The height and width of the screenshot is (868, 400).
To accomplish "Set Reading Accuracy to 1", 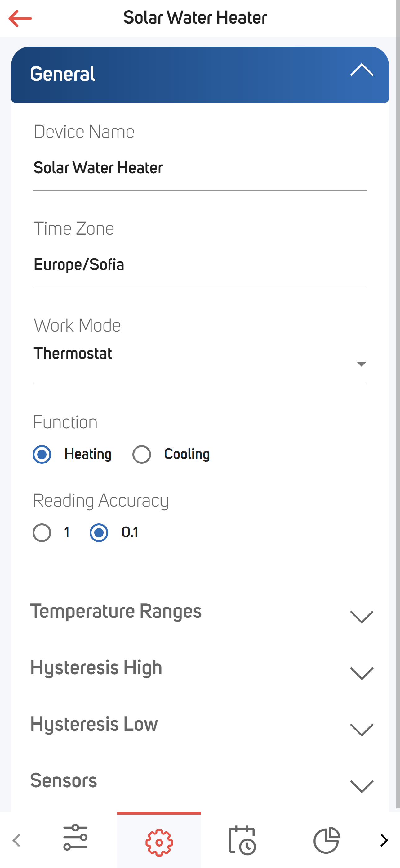I will pyautogui.click(x=42, y=532).
